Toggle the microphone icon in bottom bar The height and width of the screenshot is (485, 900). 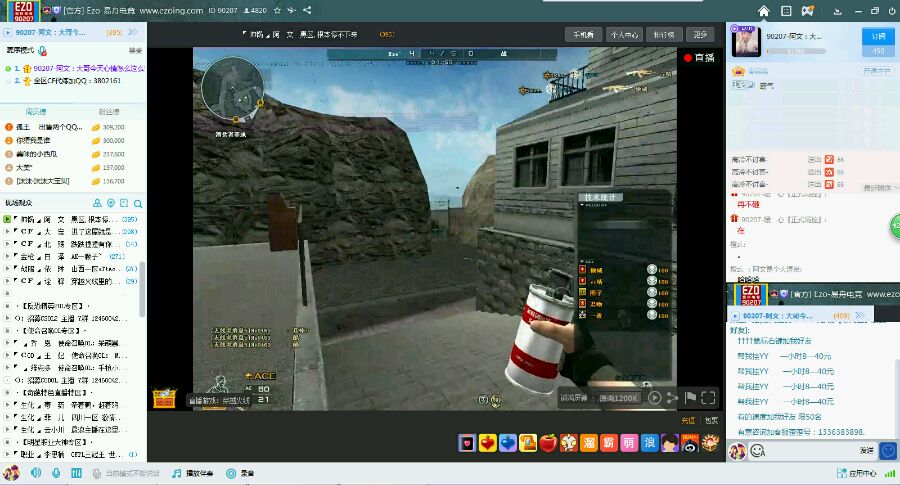tap(56, 473)
